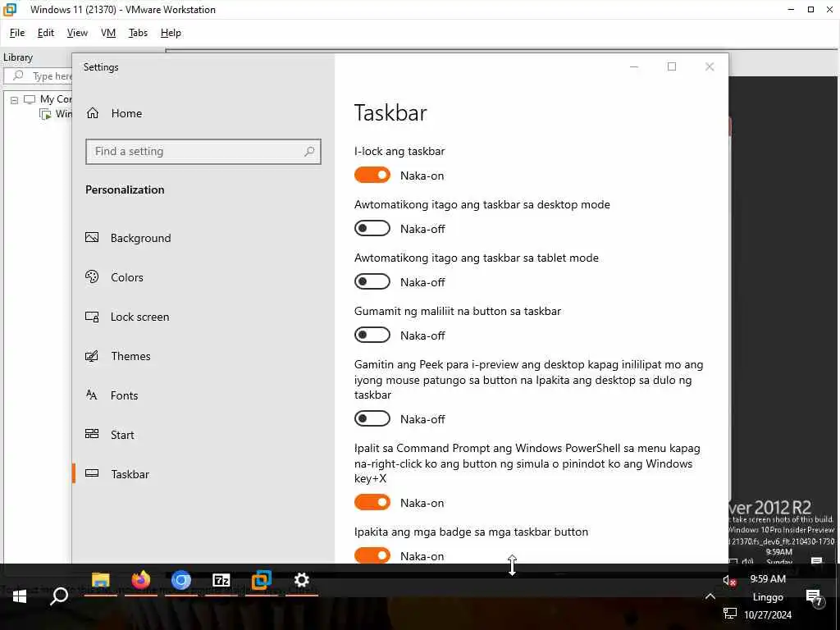Click the Lock screen icon
This screenshot has height=630, width=840.
pyautogui.click(x=92, y=317)
